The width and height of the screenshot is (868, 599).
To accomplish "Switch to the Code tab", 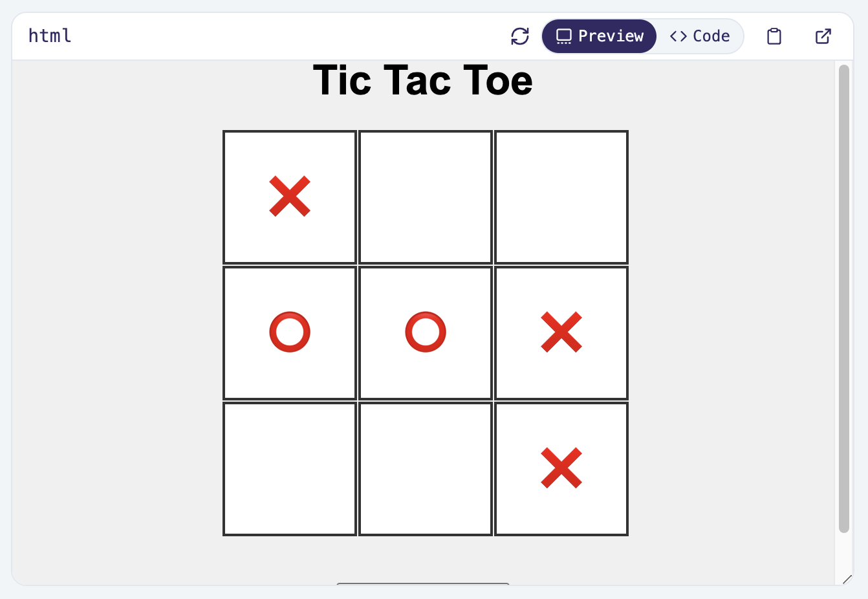I will tap(700, 36).
